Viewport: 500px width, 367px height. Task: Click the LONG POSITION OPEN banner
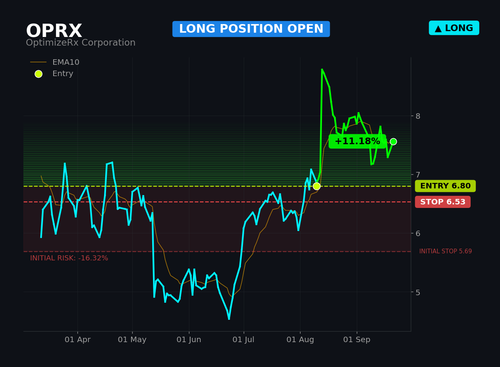tap(251, 29)
